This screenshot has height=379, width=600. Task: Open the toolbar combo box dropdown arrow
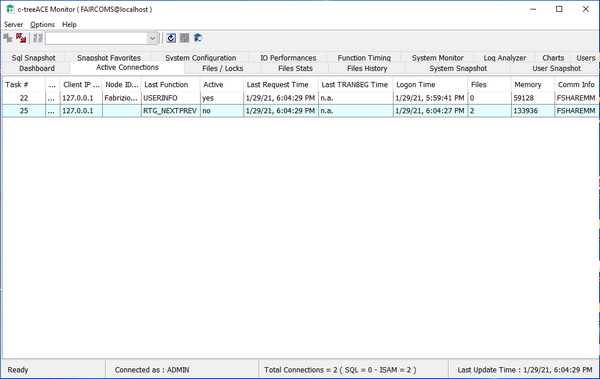click(152, 38)
